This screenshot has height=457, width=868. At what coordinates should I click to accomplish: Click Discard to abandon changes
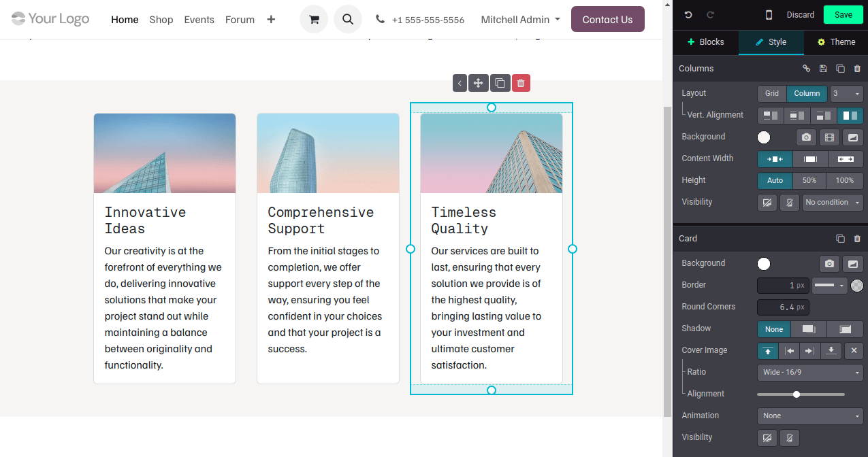(x=800, y=14)
